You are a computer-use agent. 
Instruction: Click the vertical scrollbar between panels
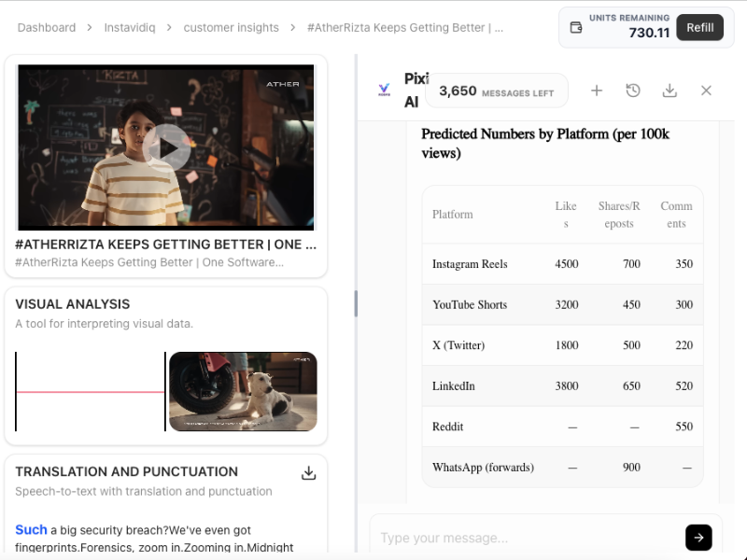[357, 303]
